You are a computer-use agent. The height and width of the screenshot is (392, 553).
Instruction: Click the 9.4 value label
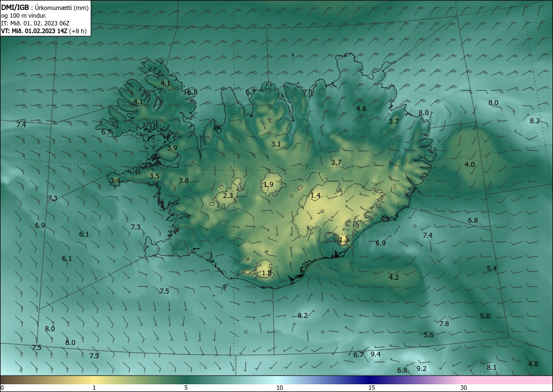click(375, 354)
